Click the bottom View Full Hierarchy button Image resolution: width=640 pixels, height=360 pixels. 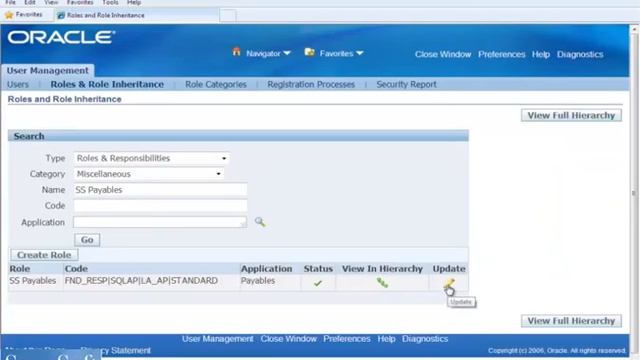[x=571, y=321]
